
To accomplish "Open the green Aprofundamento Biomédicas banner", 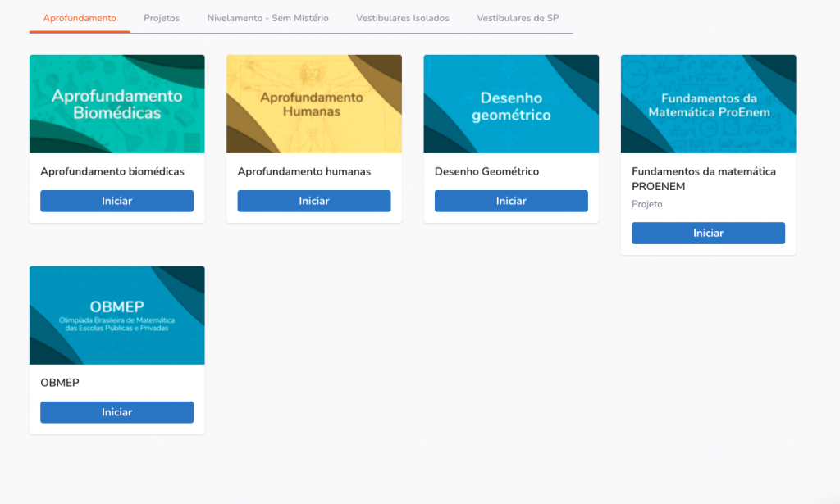I will coord(116,104).
